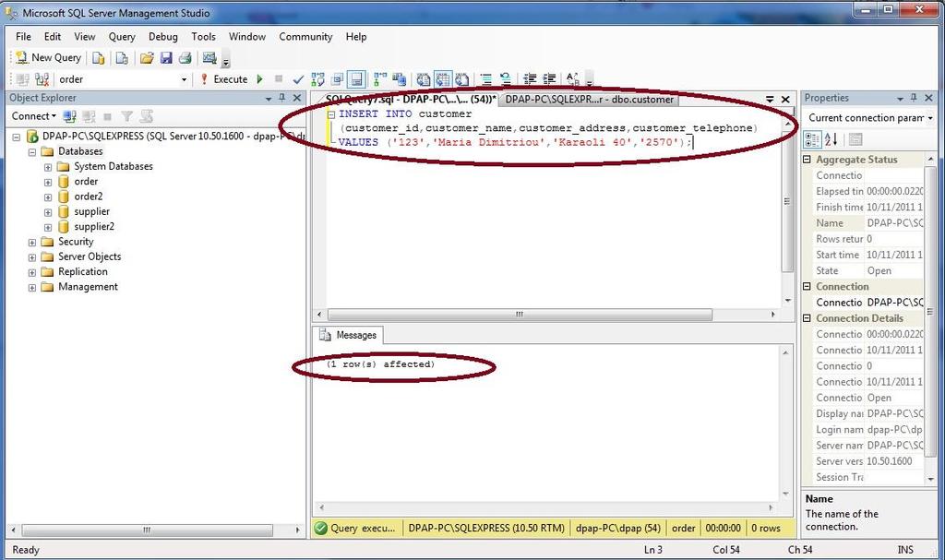Specify Values for Template Parameters icon
The height and width of the screenshot is (560, 945).
pos(572,79)
